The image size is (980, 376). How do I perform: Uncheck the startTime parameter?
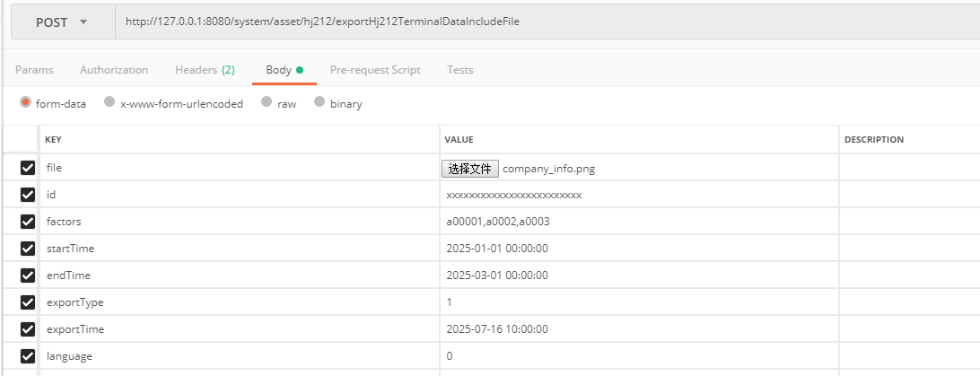(x=28, y=249)
